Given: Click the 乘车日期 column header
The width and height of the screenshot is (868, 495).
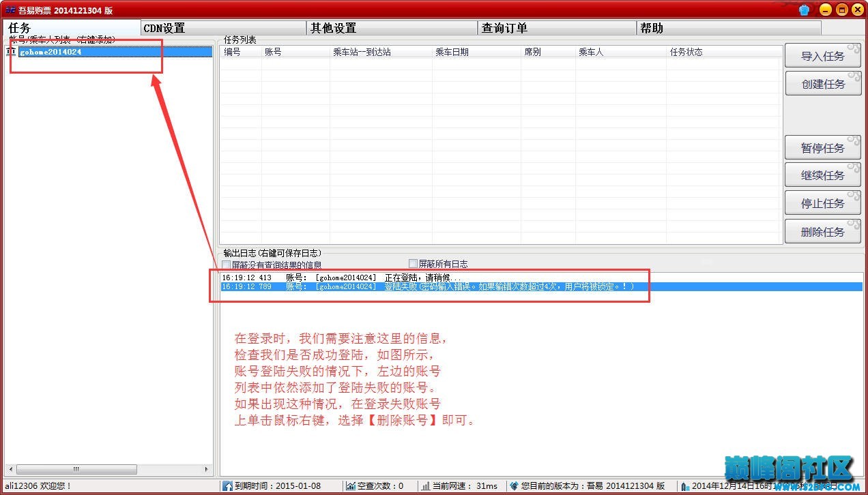Looking at the screenshot, I should click(x=476, y=52).
